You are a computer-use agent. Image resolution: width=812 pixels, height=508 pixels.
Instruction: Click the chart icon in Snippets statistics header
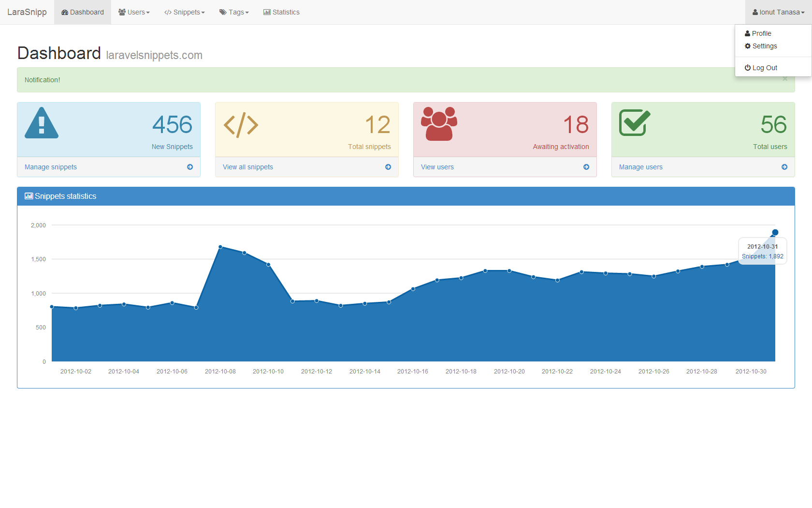tap(29, 196)
